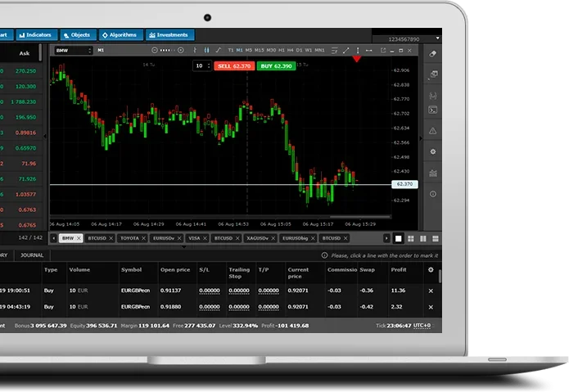Switch to four-chart grid layout
569x392 pixels.
[411, 239]
